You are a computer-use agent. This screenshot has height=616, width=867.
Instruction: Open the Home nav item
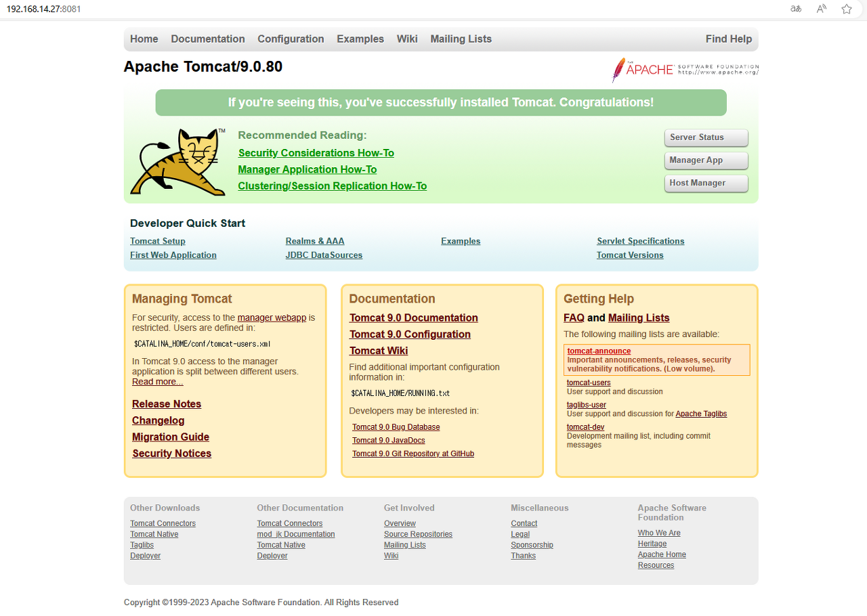pos(144,39)
